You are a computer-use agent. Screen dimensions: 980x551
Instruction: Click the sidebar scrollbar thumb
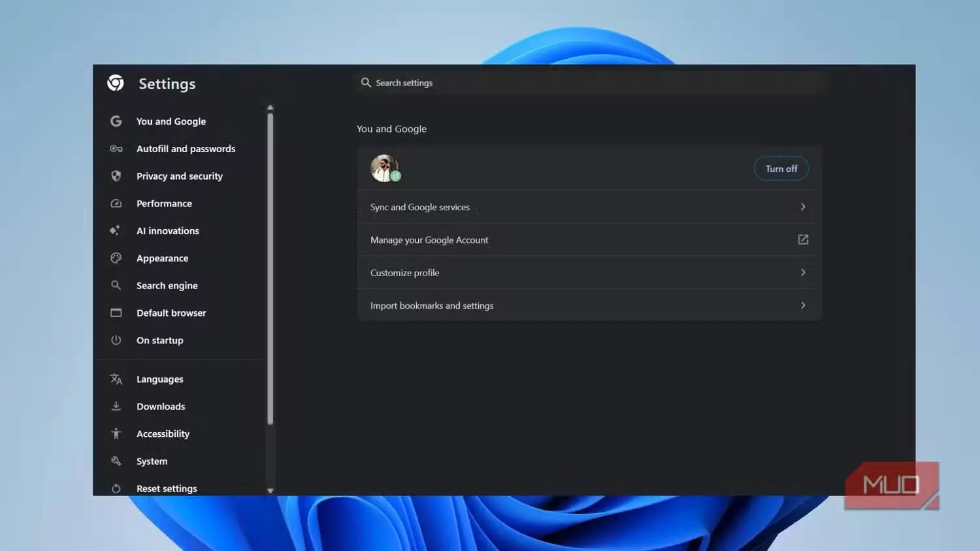[x=270, y=269]
